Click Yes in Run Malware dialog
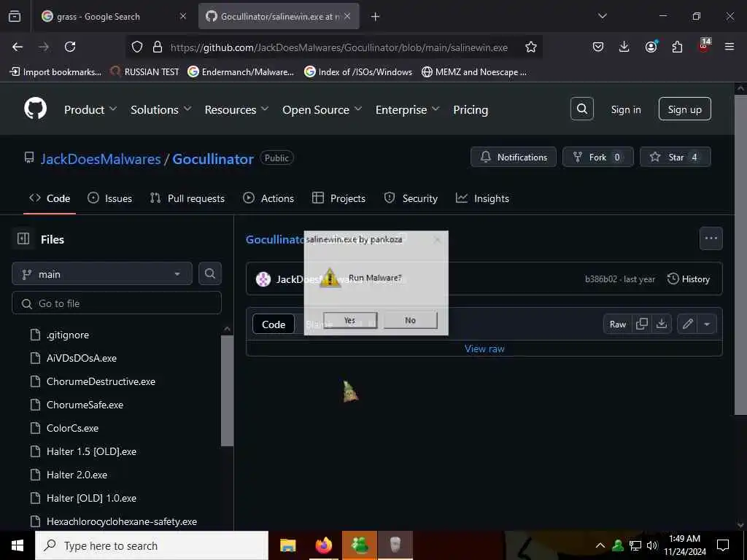The height and width of the screenshot is (560, 747). (x=349, y=320)
